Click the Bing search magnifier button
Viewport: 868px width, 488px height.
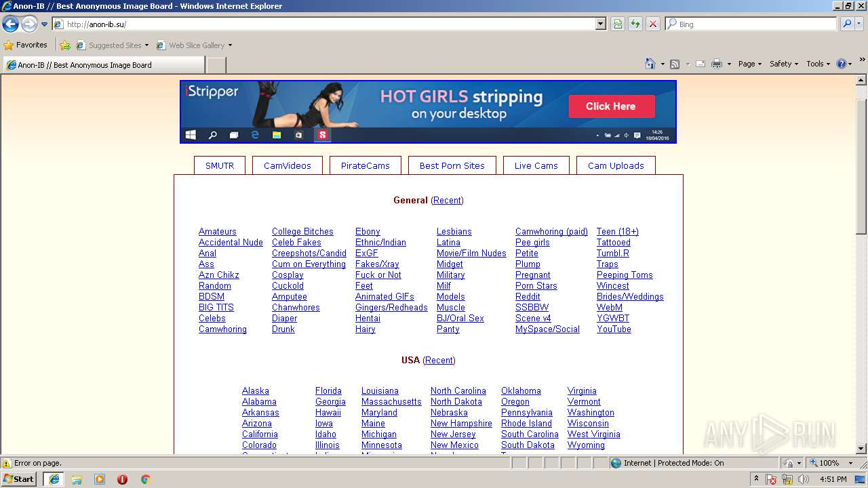coord(846,24)
